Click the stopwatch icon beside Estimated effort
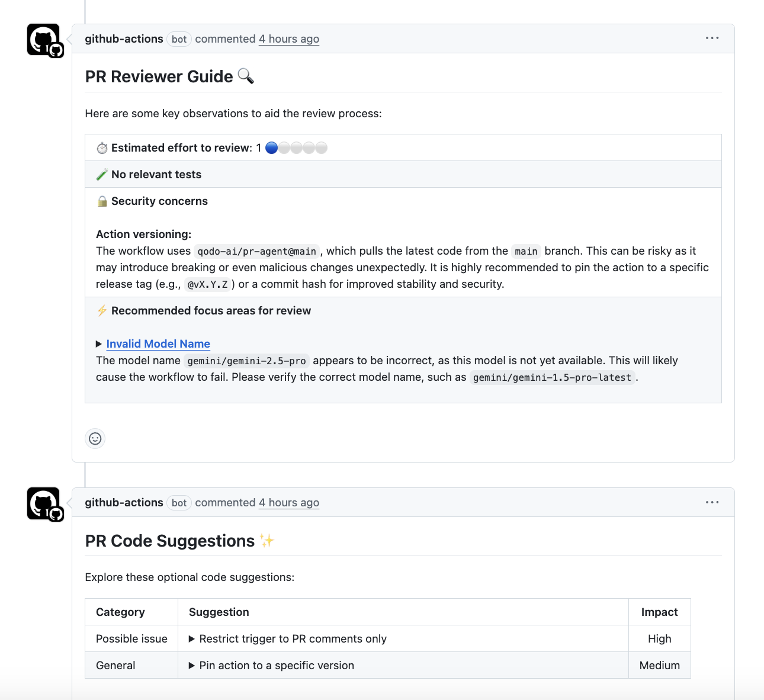Screen dimensions: 764x700 [102, 148]
